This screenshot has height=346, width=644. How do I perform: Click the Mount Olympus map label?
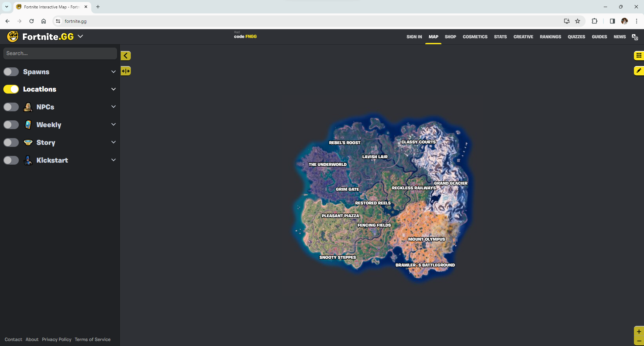427,239
